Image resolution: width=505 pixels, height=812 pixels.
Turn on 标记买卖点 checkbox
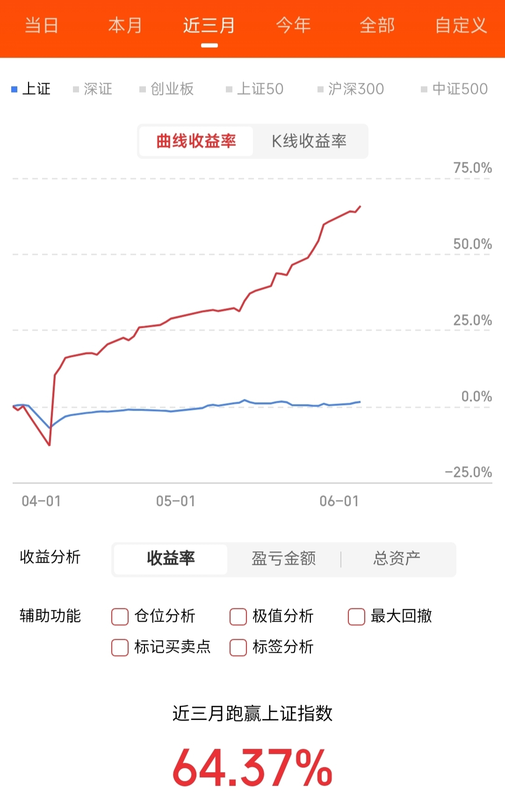(120, 647)
